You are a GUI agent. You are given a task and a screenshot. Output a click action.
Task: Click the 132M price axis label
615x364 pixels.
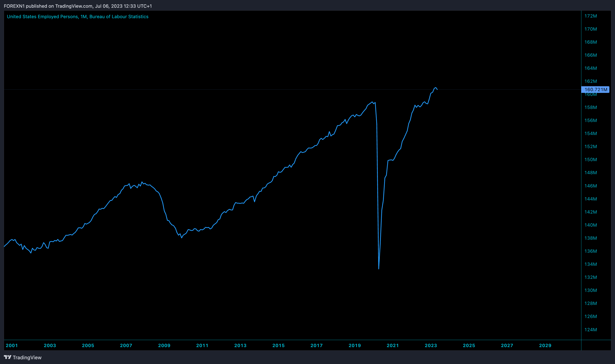click(x=591, y=277)
